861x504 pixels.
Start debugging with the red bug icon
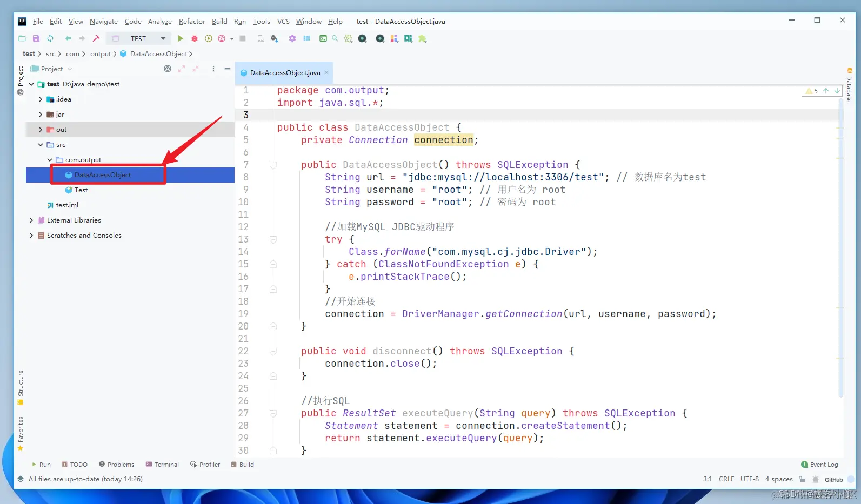tap(195, 38)
